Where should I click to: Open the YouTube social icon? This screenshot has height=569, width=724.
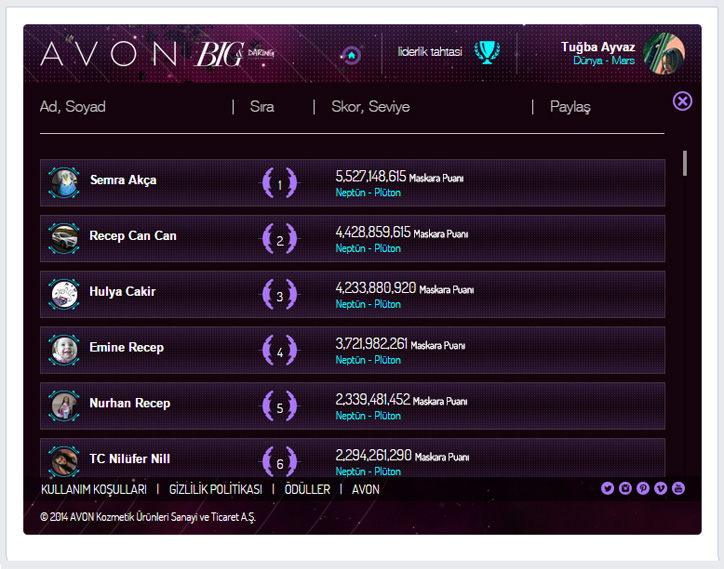point(678,488)
